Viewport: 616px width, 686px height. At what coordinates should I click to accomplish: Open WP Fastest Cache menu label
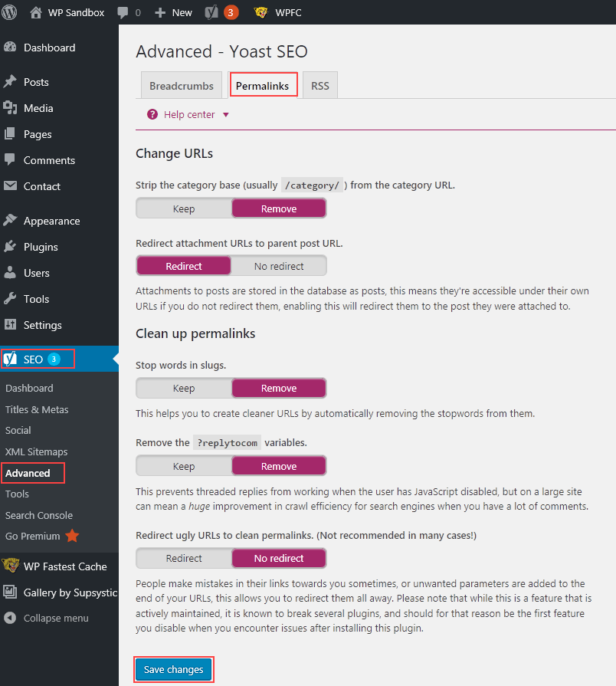(65, 566)
